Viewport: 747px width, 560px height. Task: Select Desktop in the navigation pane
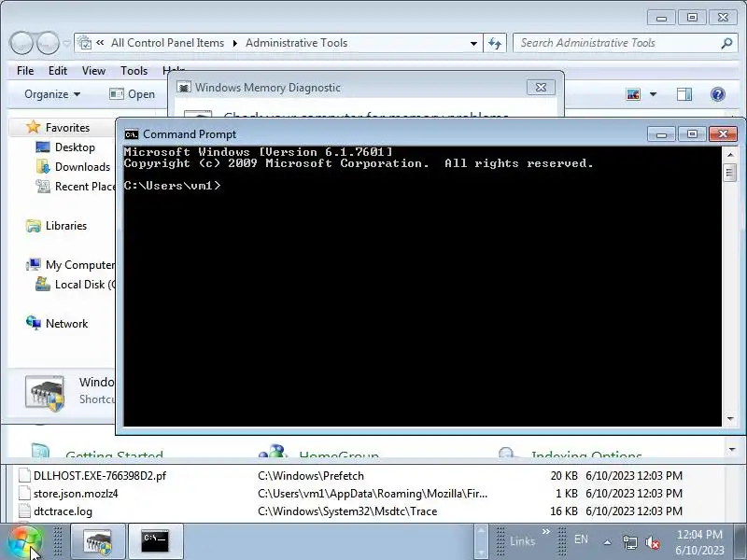pyautogui.click(x=75, y=147)
